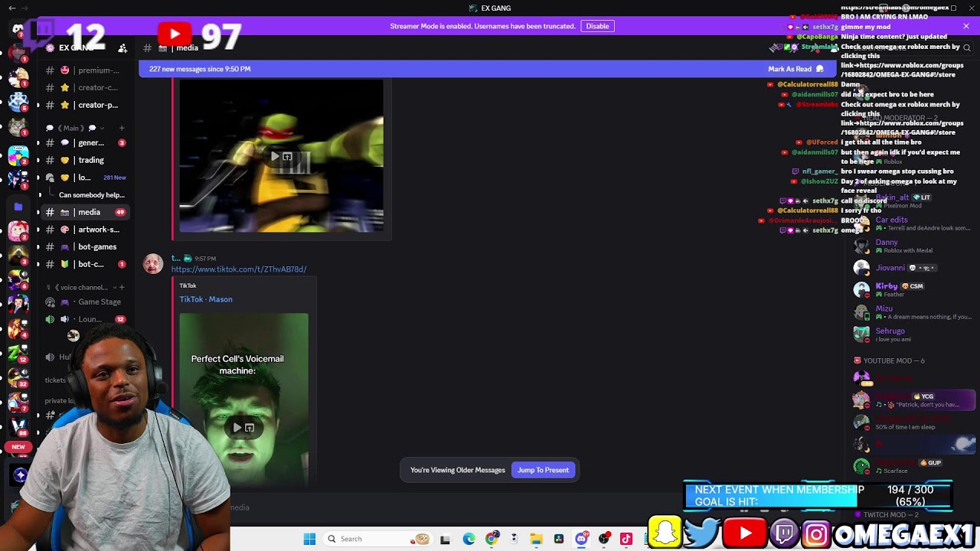Click Mark As Read
Viewport: 980px width, 551px height.
coord(795,69)
